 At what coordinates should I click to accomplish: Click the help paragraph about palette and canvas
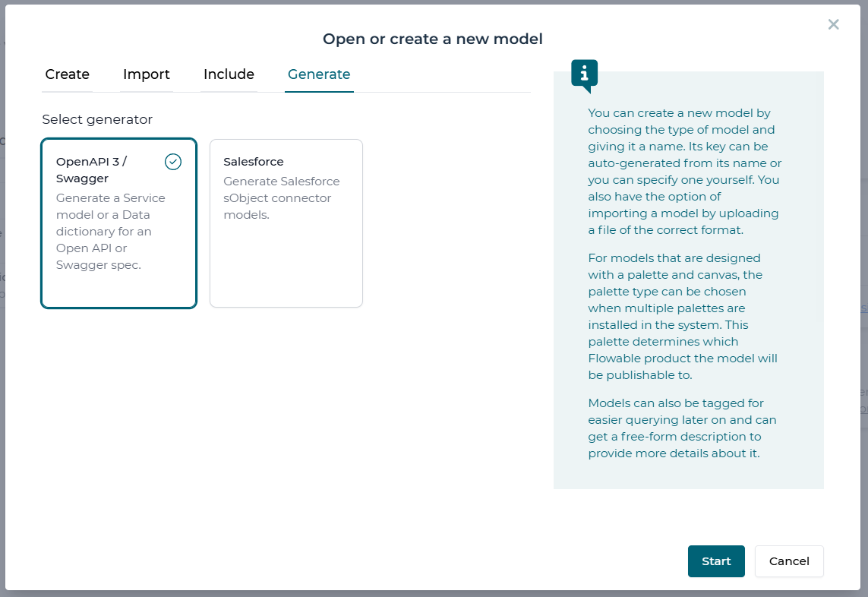pos(683,317)
